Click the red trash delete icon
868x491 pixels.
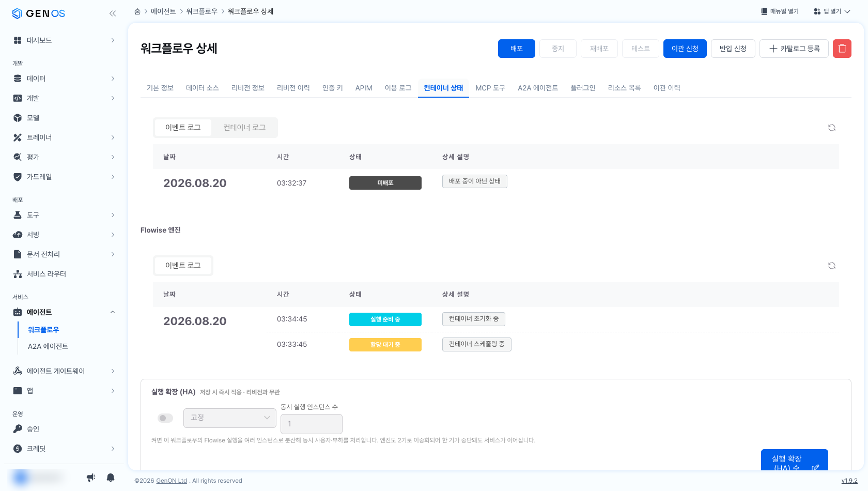[842, 49]
